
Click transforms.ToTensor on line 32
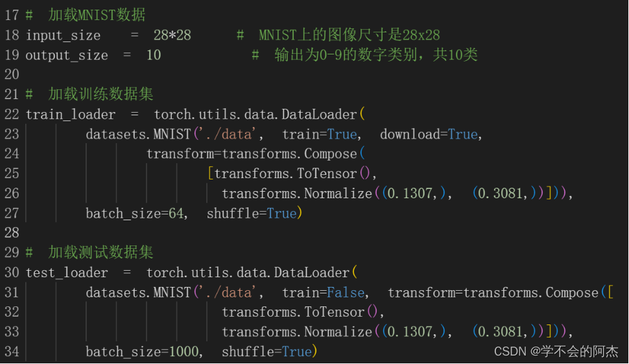(x=293, y=312)
